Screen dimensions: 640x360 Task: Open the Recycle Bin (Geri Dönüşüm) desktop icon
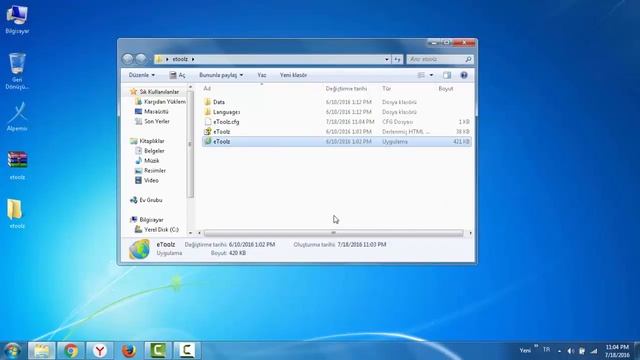coord(17,71)
